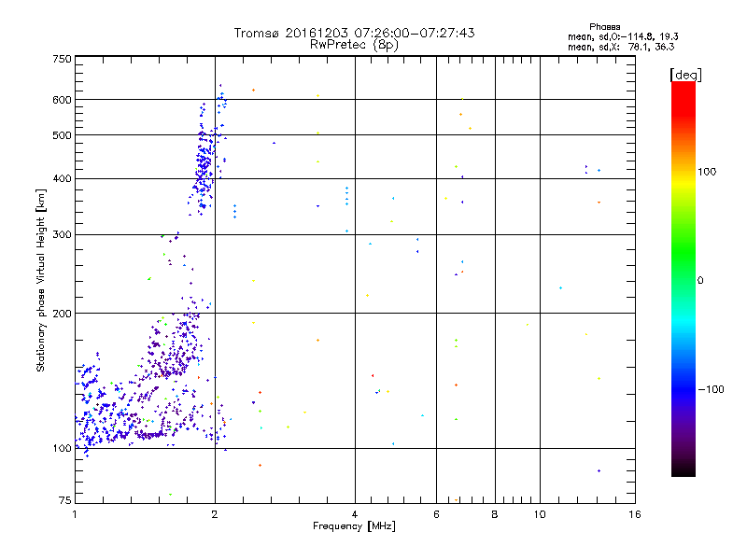Click the 'Stationary phase Virtual Height [km]' y-axis label
Screen dimensions: 747x560
coord(41,280)
